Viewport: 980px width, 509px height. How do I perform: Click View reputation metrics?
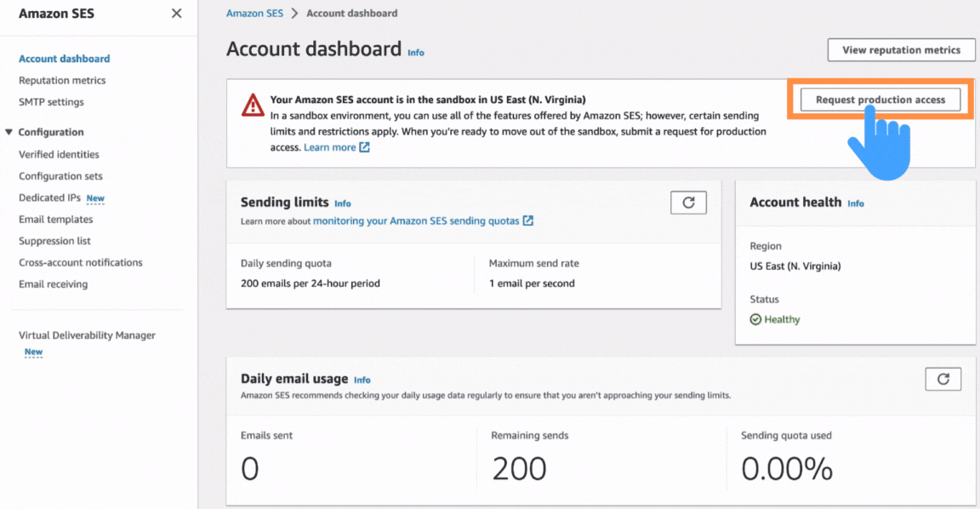pyautogui.click(x=901, y=49)
